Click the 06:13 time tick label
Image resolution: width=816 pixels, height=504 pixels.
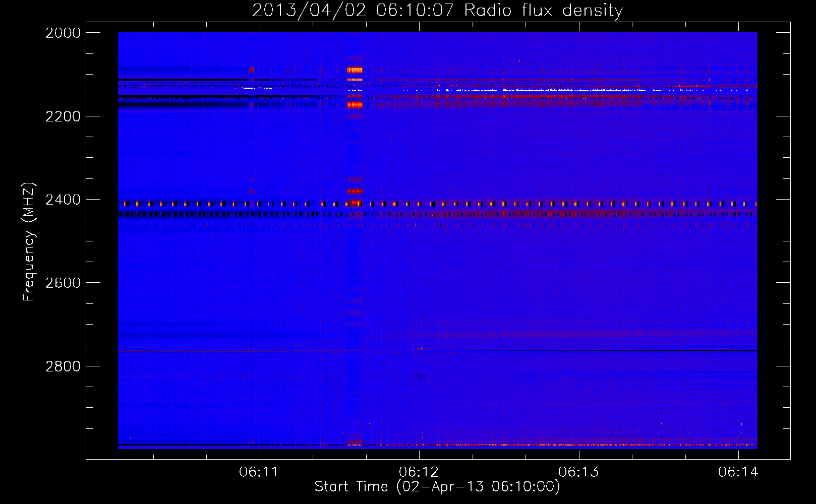pos(578,472)
